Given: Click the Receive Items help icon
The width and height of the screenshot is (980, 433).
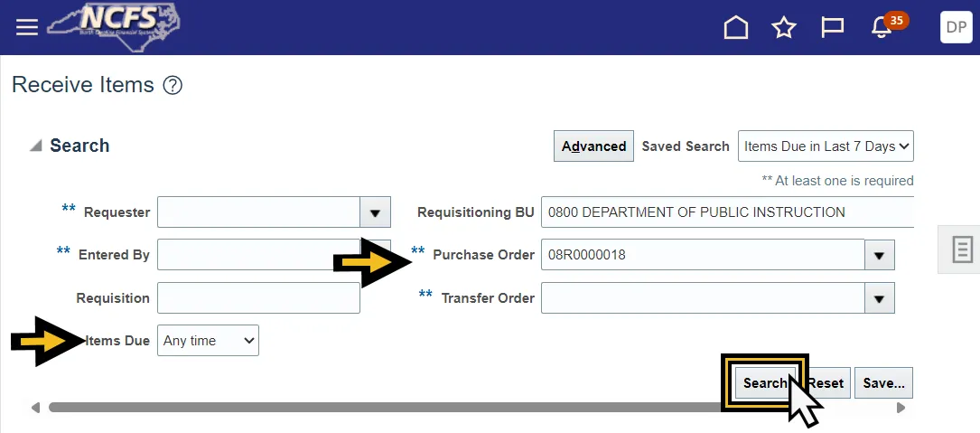Looking at the screenshot, I should [x=173, y=86].
